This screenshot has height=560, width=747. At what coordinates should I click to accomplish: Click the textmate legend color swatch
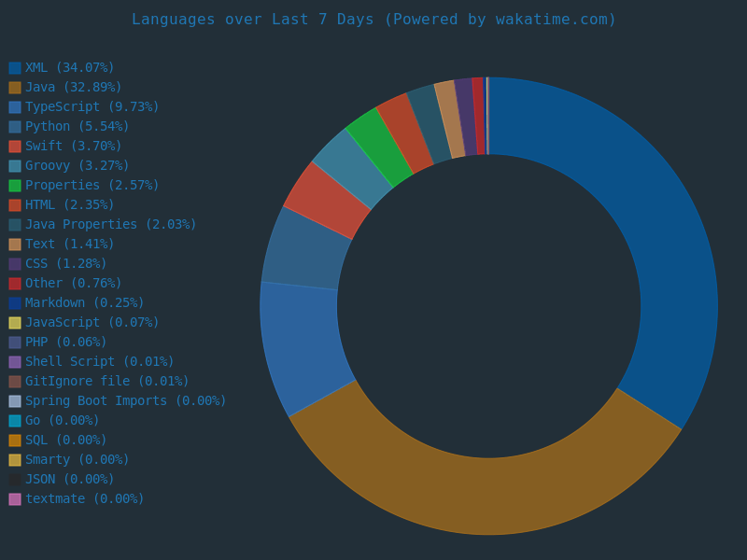[x=15, y=499]
